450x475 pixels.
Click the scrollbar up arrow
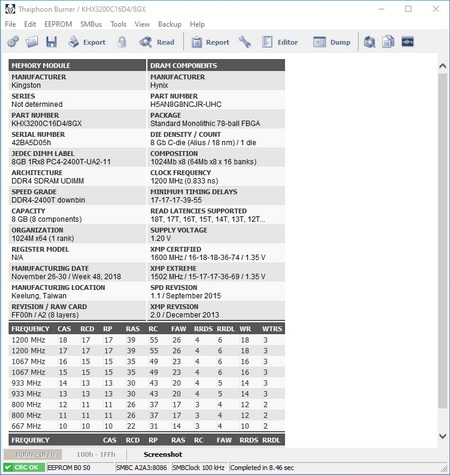(442, 66)
